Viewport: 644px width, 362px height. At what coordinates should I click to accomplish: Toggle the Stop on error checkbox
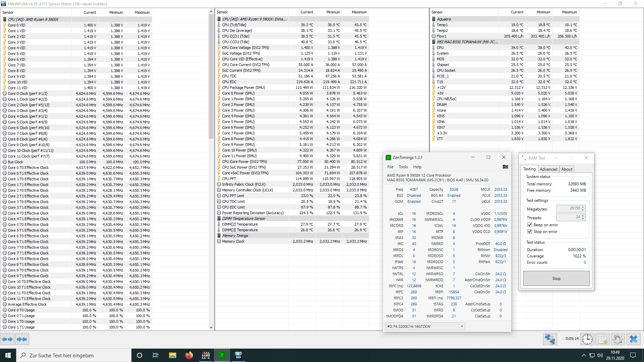point(530,232)
